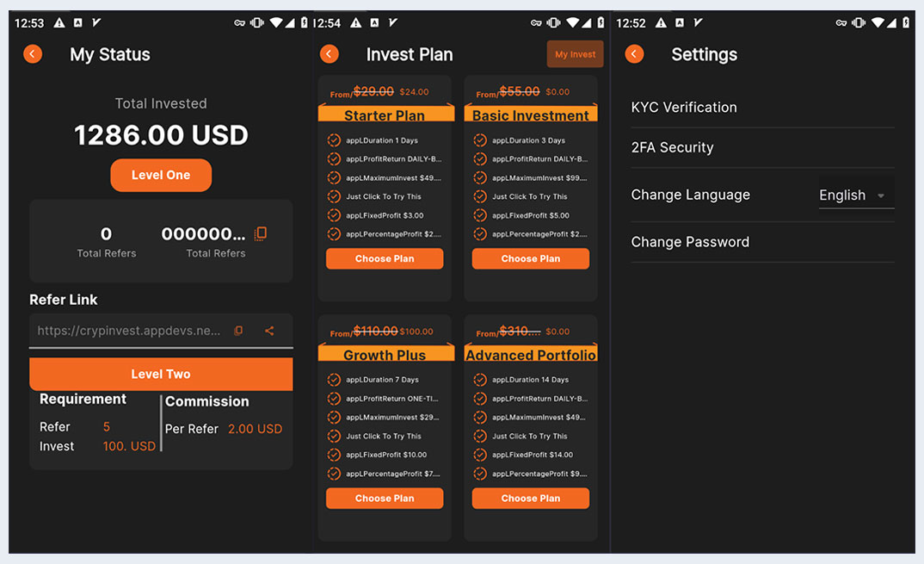Copy the refer link URL
This screenshot has height=564, width=924.
click(238, 331)
